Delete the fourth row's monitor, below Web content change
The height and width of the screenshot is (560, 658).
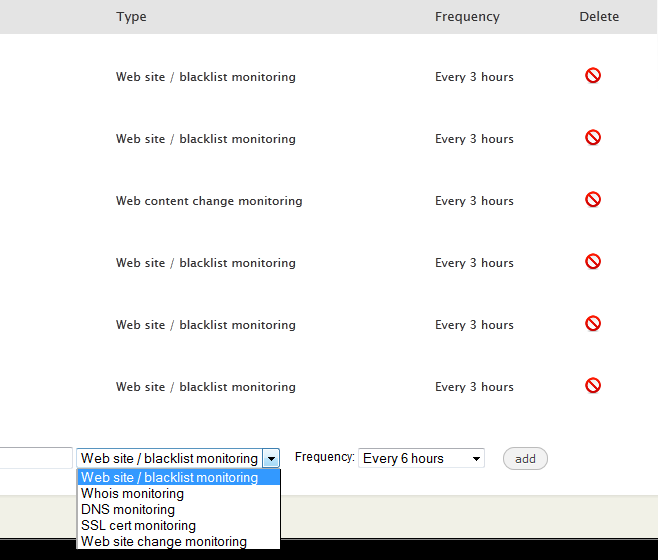(x=593, y=262)
